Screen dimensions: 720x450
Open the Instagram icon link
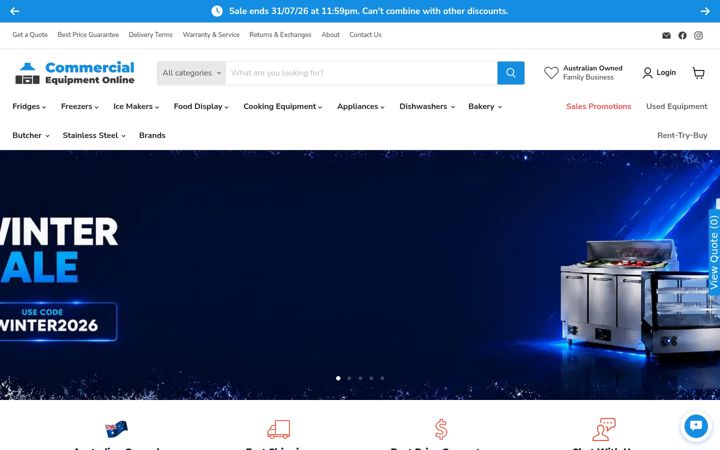[698, 35]
